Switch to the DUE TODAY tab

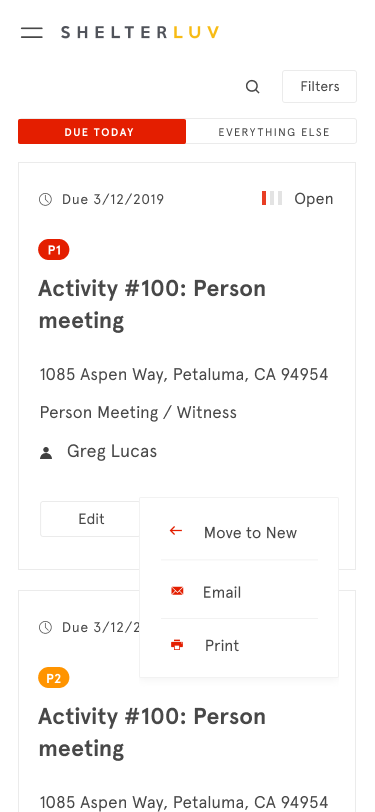coord(102,132)
